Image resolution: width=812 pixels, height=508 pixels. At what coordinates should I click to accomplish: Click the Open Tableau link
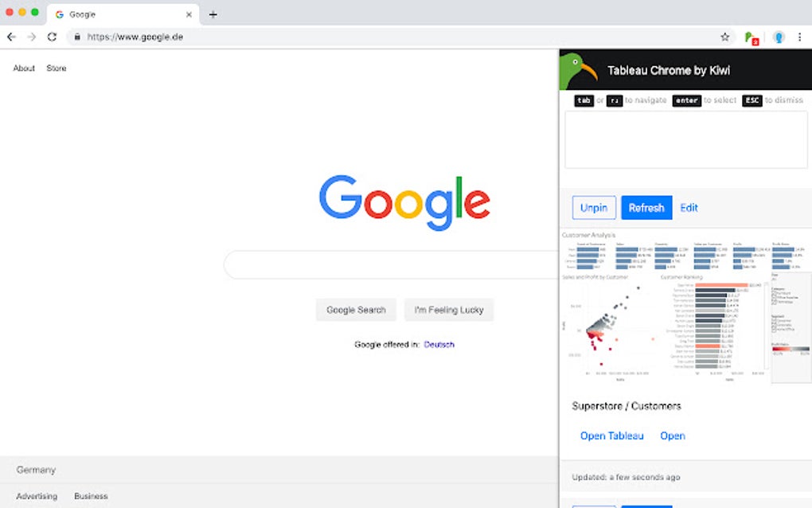click(611, 436)
